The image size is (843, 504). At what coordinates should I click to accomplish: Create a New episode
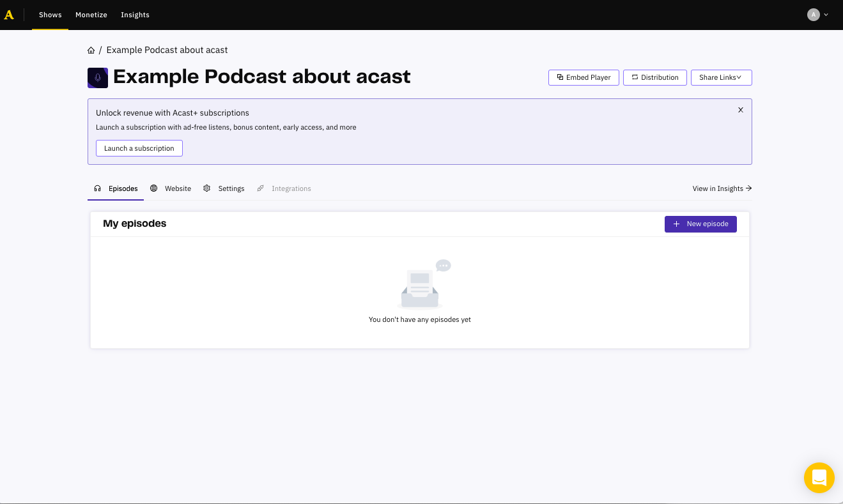(x=700, y=224)
